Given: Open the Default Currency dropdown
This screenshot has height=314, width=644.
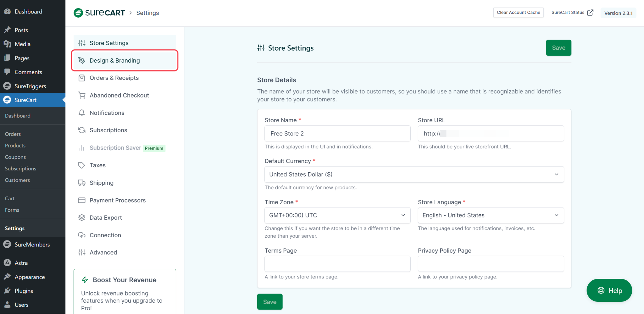Looking at the screenshot, I should click(x=414, y=174).
